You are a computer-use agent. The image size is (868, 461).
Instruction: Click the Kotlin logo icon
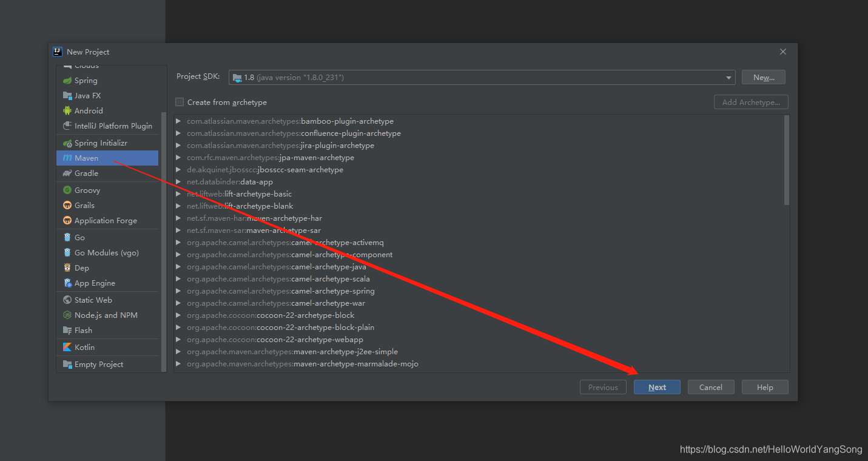pyautogui.click(x=67, y=348)
